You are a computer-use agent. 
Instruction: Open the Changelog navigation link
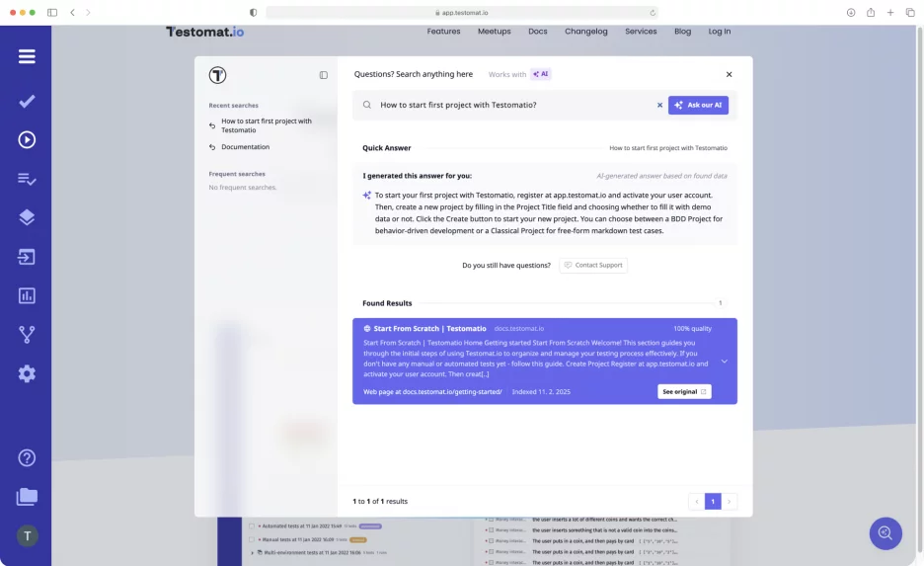pos(585,32)
